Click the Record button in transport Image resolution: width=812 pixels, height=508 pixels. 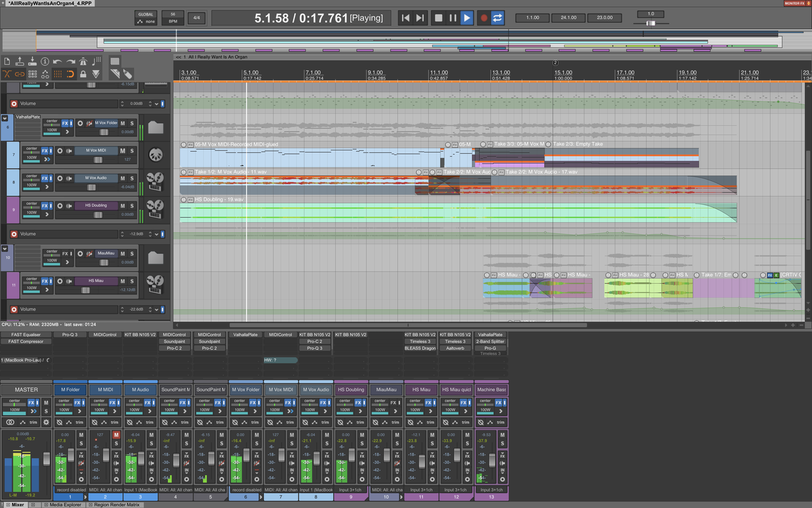pos(484,18)
